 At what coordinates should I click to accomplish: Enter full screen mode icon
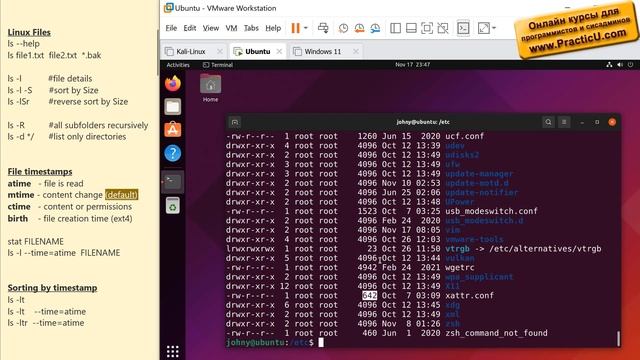tap(427, 28)
